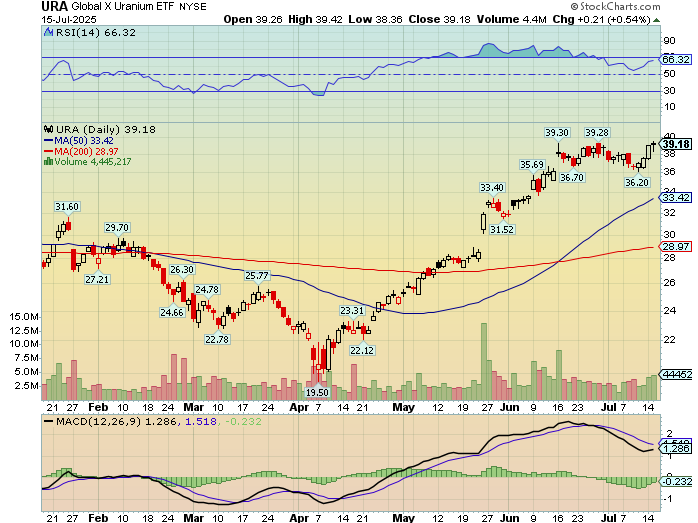Click the 'NYSE' exchange label
Screen dimensions: 698x523
[x=193, y=7]
